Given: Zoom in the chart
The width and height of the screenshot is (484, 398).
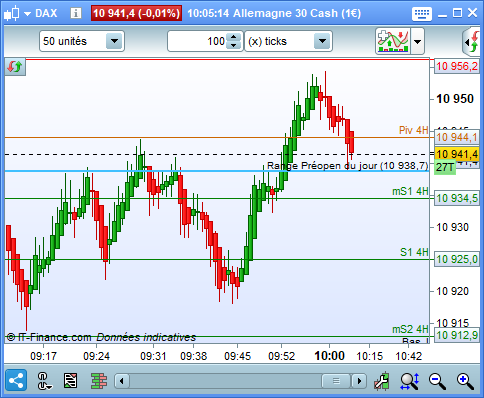Looking at the screenshot, I should point(465,381).
